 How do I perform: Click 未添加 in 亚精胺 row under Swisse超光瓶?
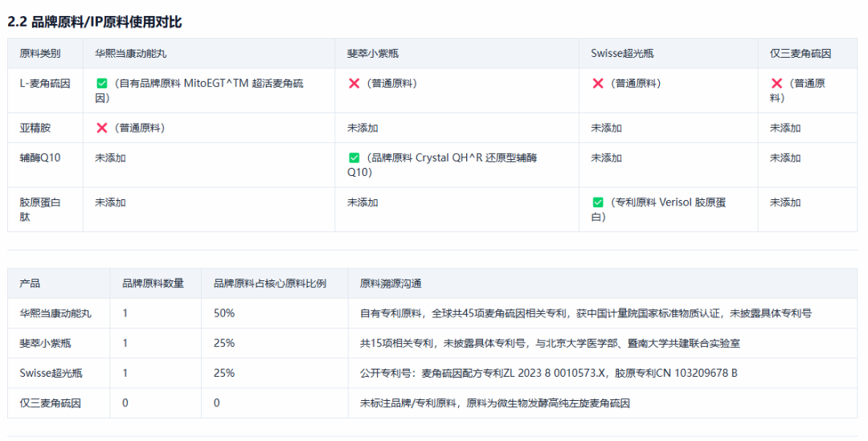[606, 128]
